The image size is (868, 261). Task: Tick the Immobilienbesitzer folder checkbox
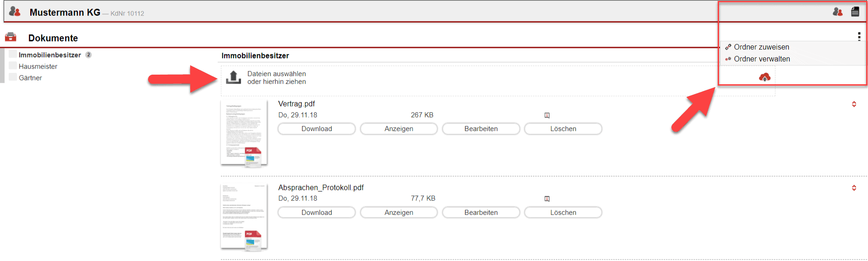pos(13,54)
